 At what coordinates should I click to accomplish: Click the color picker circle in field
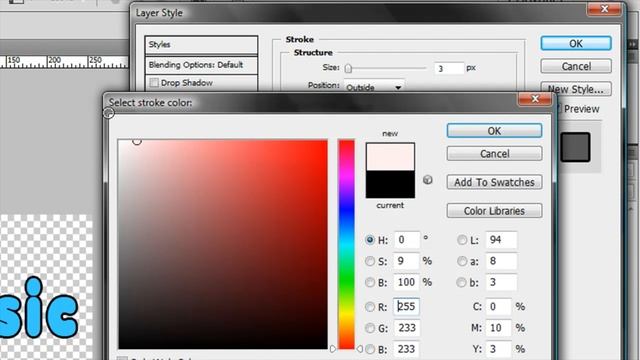pyautogui.click(x=137, y=141)
